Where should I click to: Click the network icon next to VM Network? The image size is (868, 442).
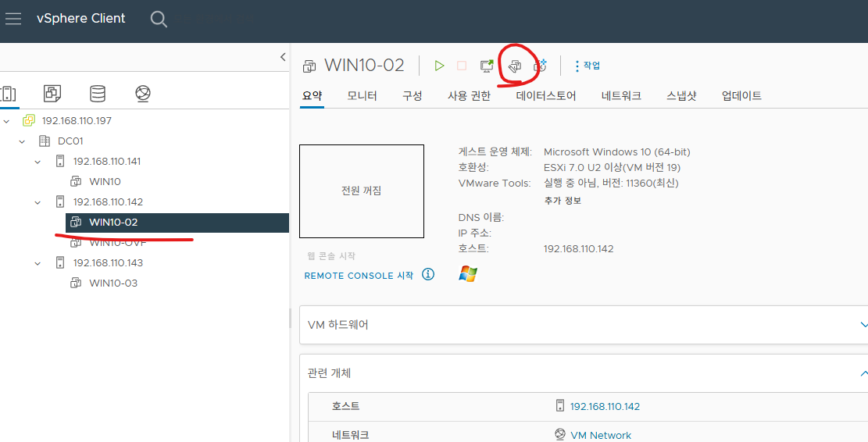559,434
